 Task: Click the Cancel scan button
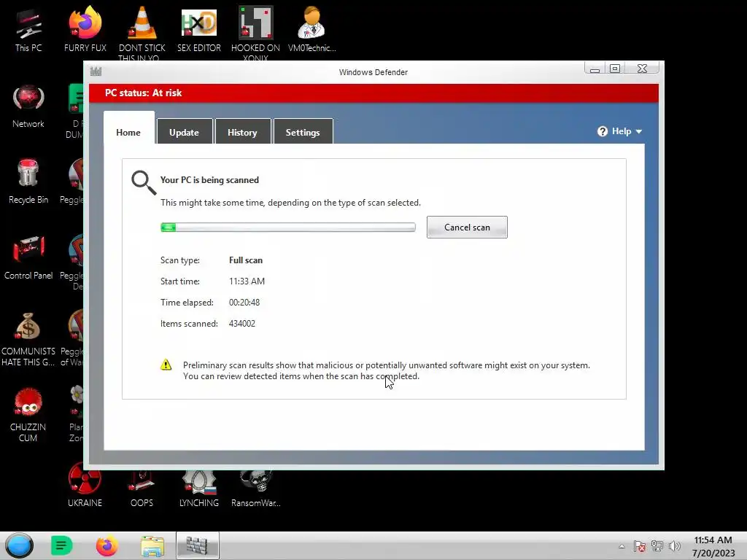click(x=467, y=227)
